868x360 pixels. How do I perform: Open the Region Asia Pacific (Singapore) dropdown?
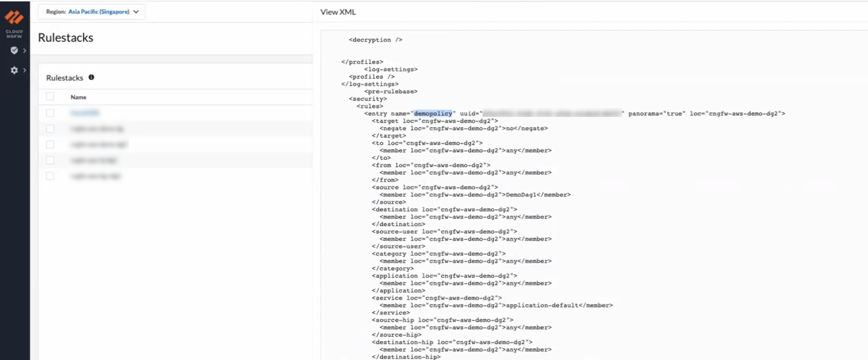point(92,12)
